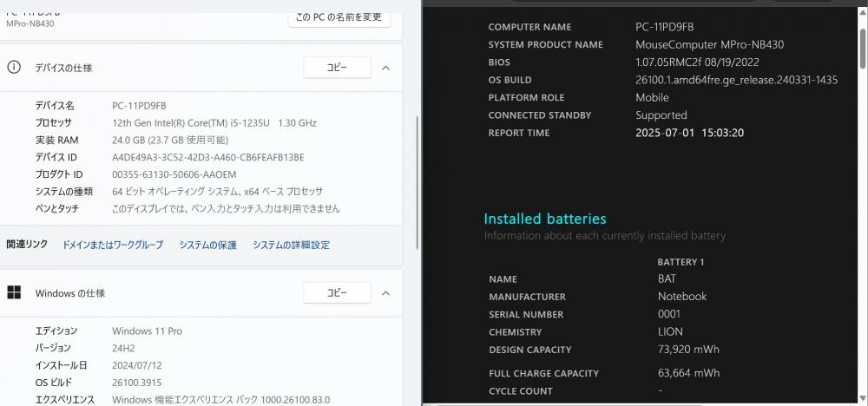Click the Windows logo icon beside Windows の仕様
The height and width of the screenshot is (406, 868).
coord(14,292)
